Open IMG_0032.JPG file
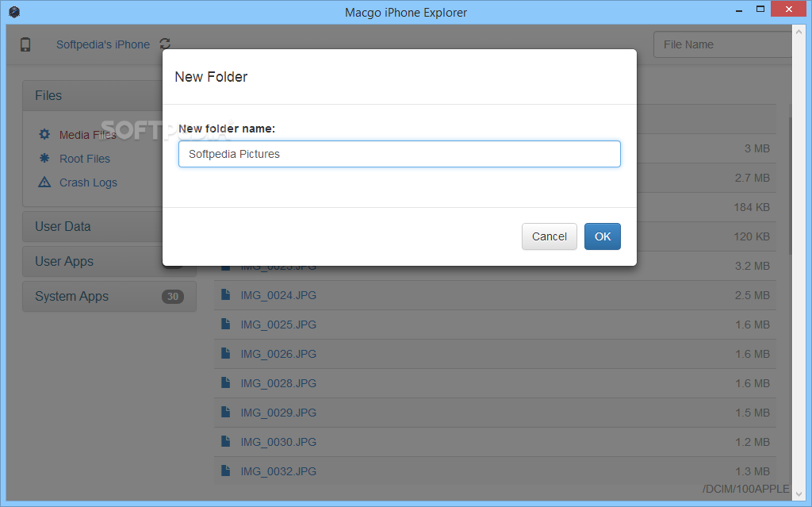The image size is (812, 507). point(278,472)
